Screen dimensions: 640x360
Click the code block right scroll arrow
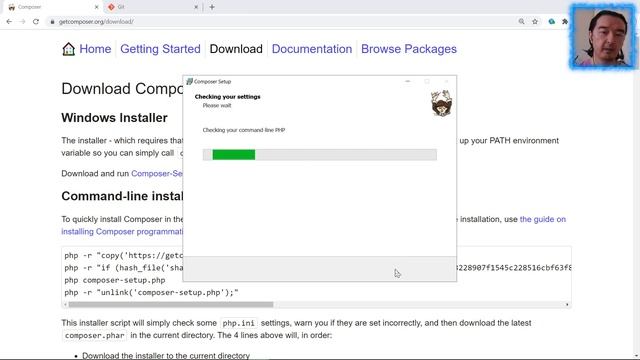pyautogui.click(x=567, y=304)
